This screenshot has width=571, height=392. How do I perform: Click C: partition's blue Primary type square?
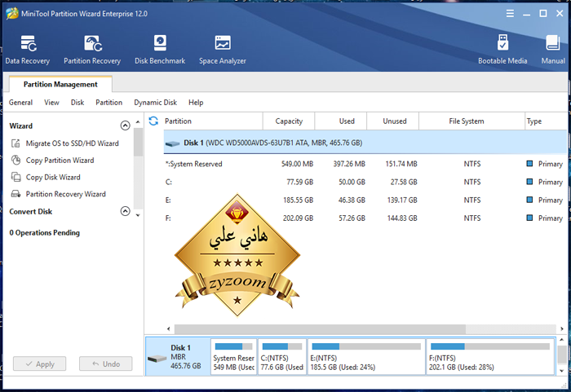[x=530, y=182]
